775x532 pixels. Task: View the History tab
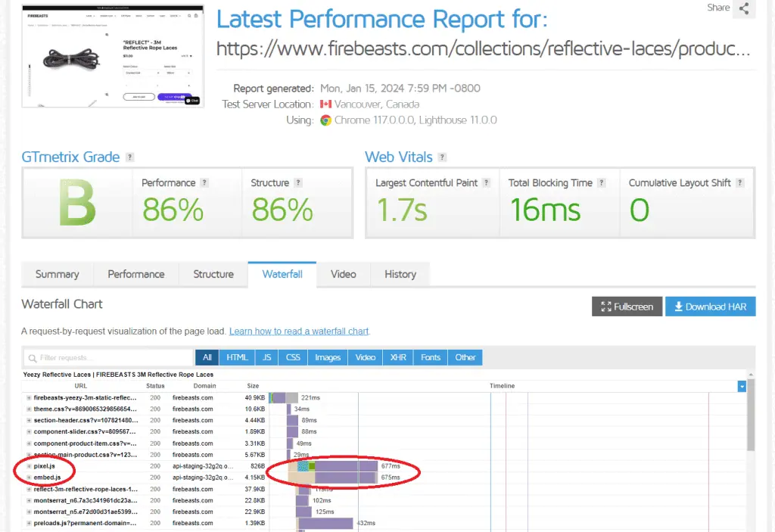pos(400,275)
